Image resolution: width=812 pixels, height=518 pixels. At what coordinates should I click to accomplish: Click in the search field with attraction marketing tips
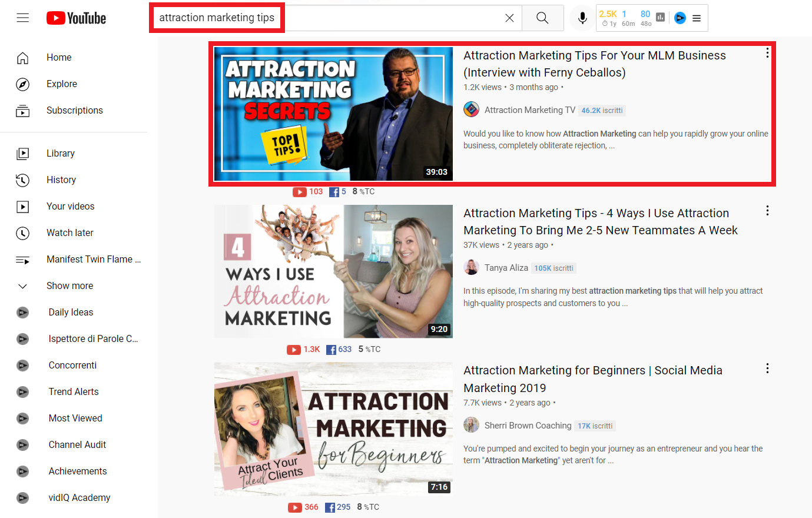[336, 18]
